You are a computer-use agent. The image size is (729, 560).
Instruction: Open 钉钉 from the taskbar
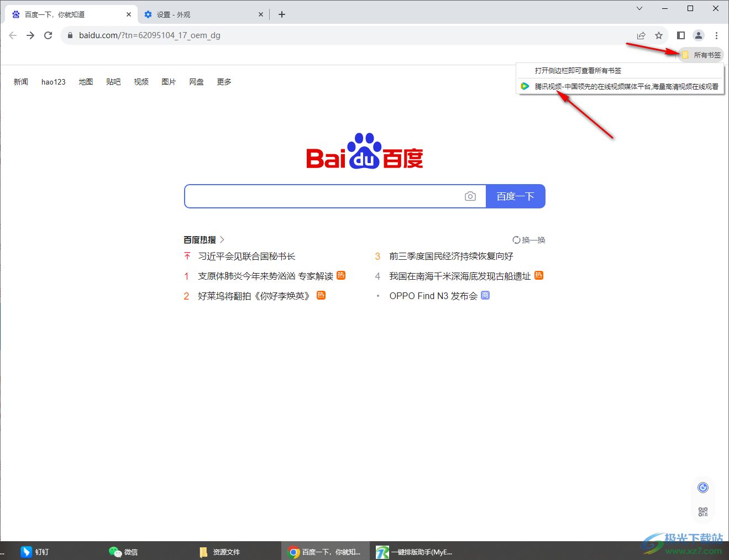coord(34,552)
